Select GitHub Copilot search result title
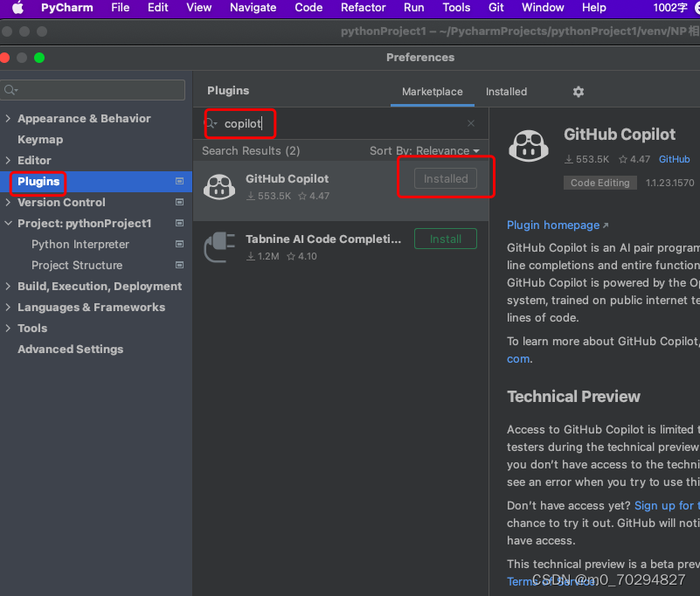700x596 pixels. point(287,178)
